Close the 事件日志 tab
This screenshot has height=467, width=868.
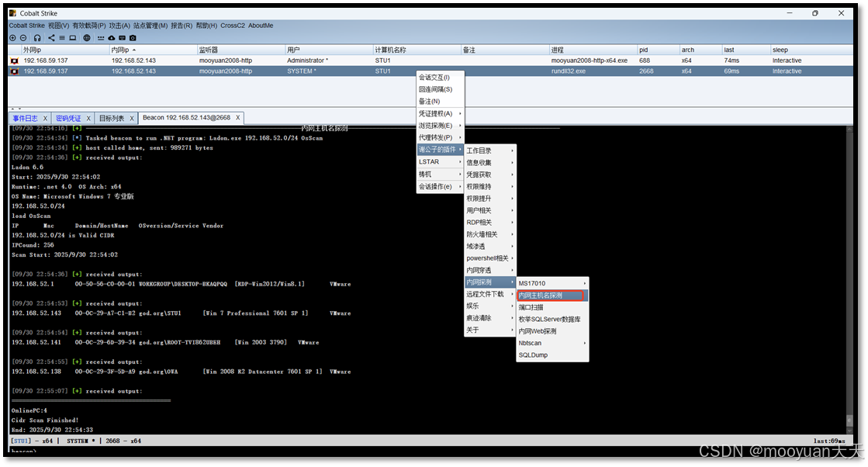click(x=46, y=119)
